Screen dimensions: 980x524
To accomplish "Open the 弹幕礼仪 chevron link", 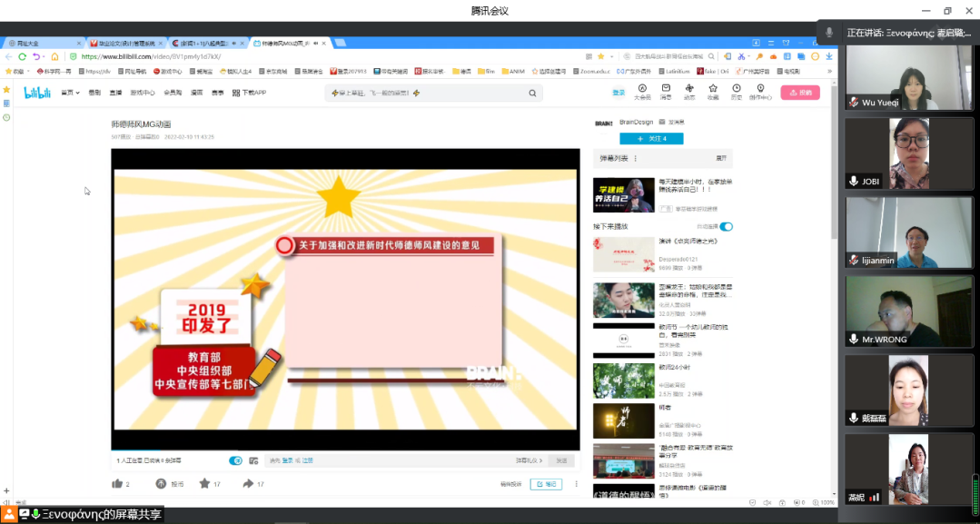I will 529,460.
